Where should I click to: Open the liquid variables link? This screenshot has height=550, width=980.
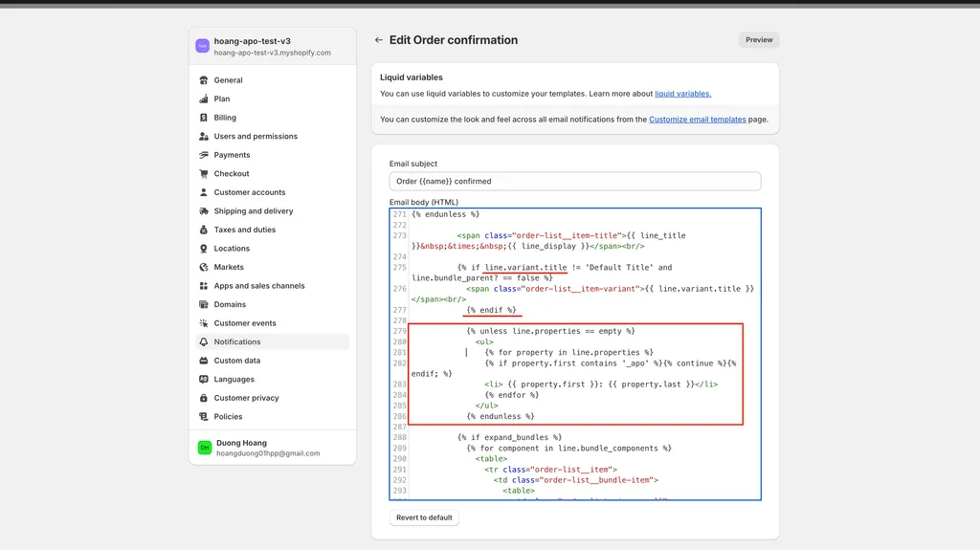pyautogui.click(x=682, y=94)
